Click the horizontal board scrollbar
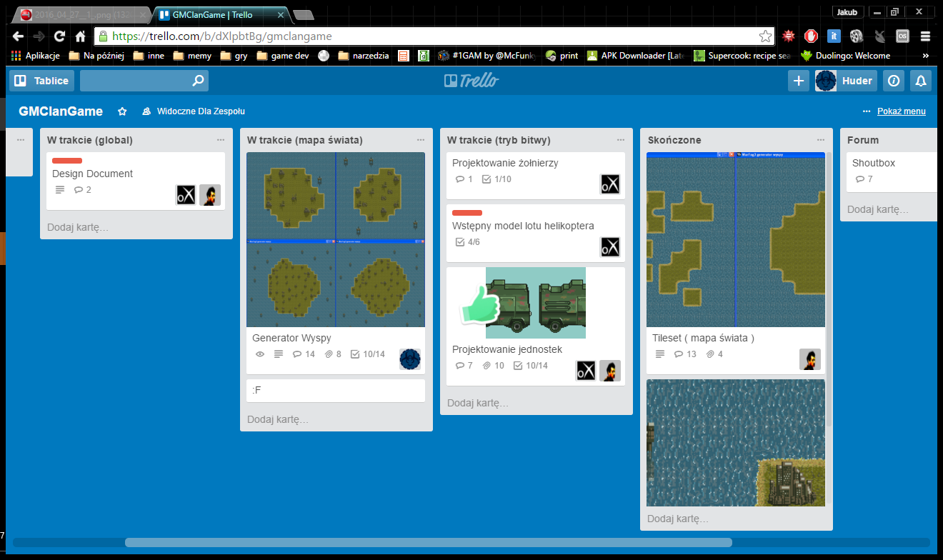Image resolution: width=943 pixels, height=560 pixels. coord(429,543)
